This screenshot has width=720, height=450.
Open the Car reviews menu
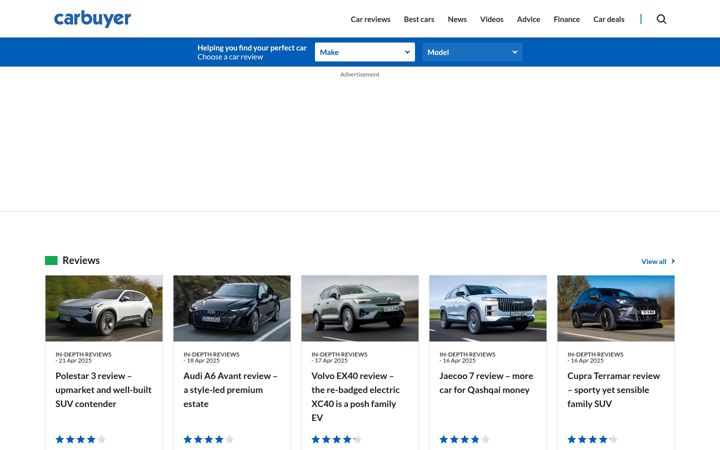(x=370, y=19)
